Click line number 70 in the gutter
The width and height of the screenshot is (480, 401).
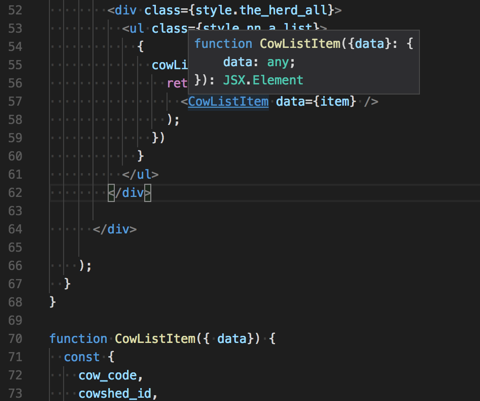(15, 339)
